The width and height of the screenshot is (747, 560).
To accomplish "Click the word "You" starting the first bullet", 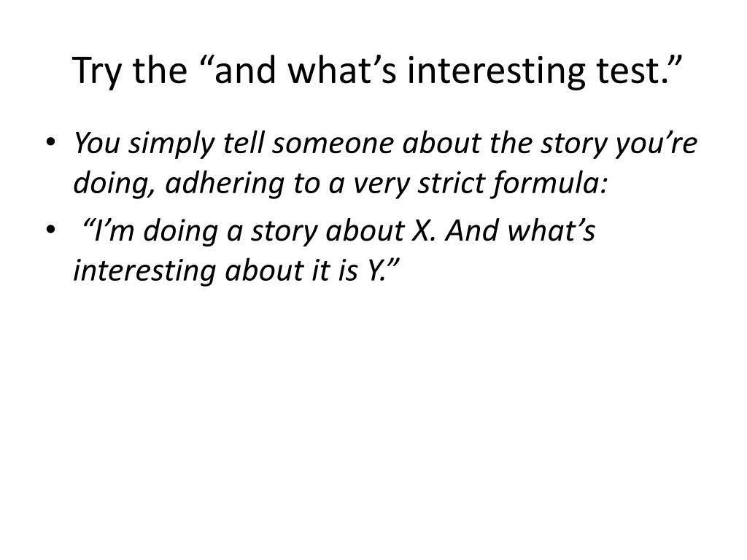I will [97, 143].
